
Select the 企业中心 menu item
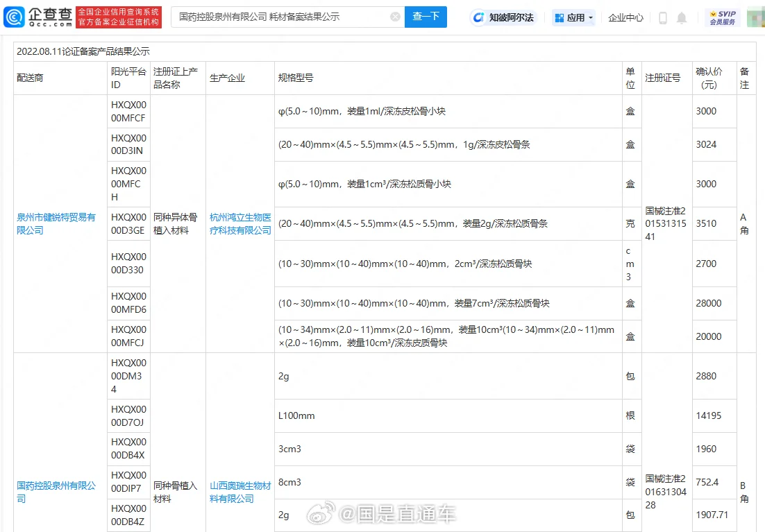click(625, 17)
